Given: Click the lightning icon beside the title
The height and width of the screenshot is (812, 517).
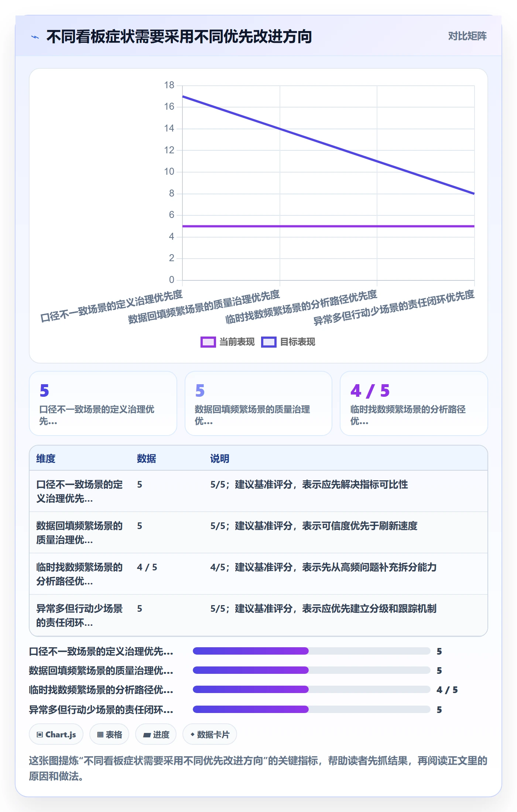Looking at the screenshot, I should click(35, 37).
